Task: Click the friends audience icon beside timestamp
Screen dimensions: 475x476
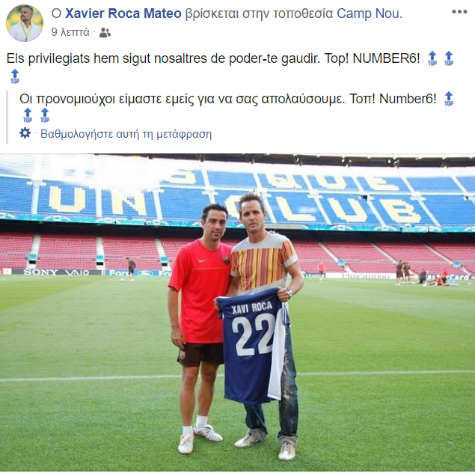Action: 105,32
